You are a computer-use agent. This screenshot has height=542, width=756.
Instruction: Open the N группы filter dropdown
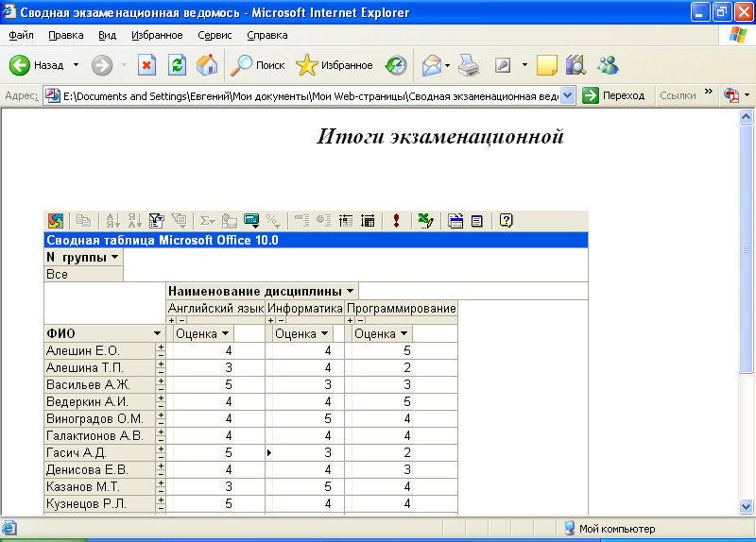(x=114, y=257)
